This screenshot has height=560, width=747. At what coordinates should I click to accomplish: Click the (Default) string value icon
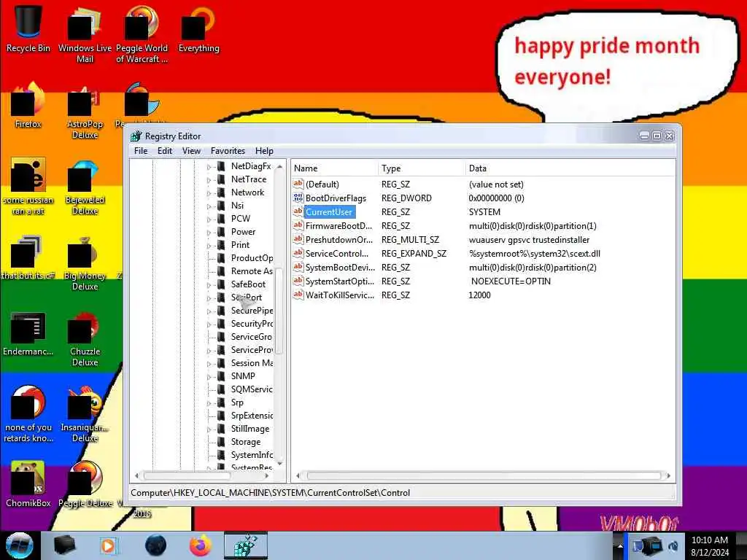coord(298,184)
